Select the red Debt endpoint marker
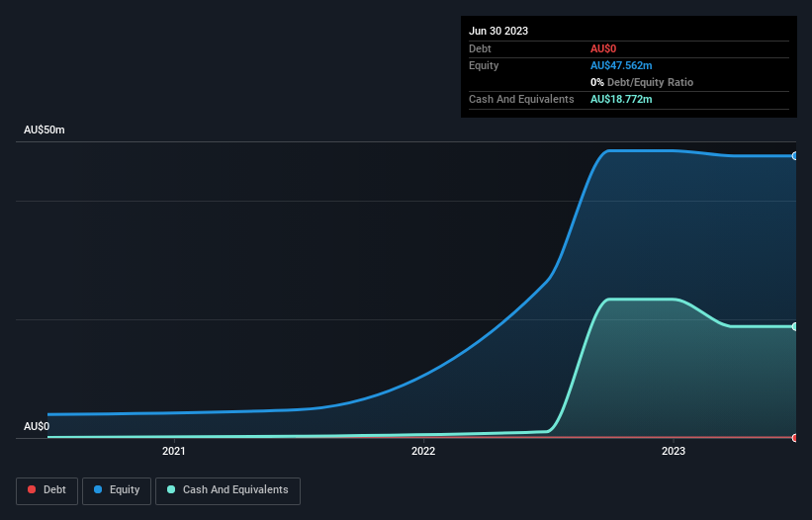Image resolution: width=812 pixels, height=520 pixels. [795, 438]
